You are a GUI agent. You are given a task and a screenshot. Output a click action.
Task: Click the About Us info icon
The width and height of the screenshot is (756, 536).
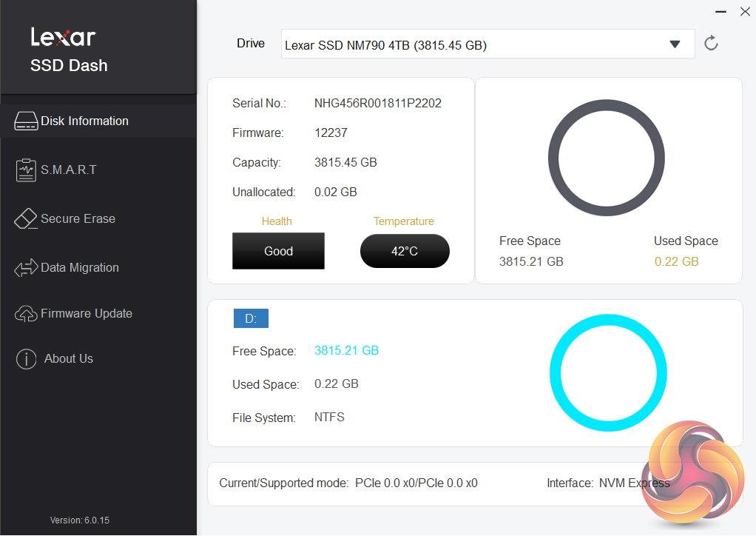pos(26,359)
